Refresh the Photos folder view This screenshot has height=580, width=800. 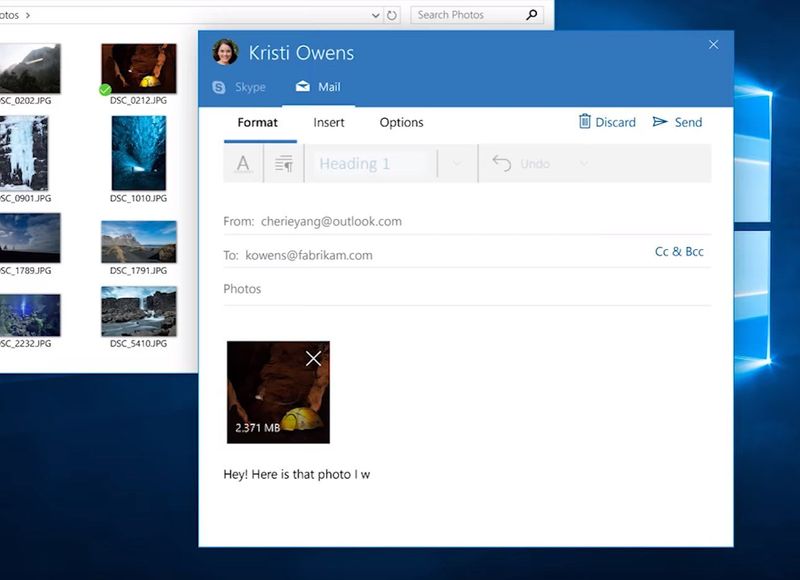click(392, 15)
